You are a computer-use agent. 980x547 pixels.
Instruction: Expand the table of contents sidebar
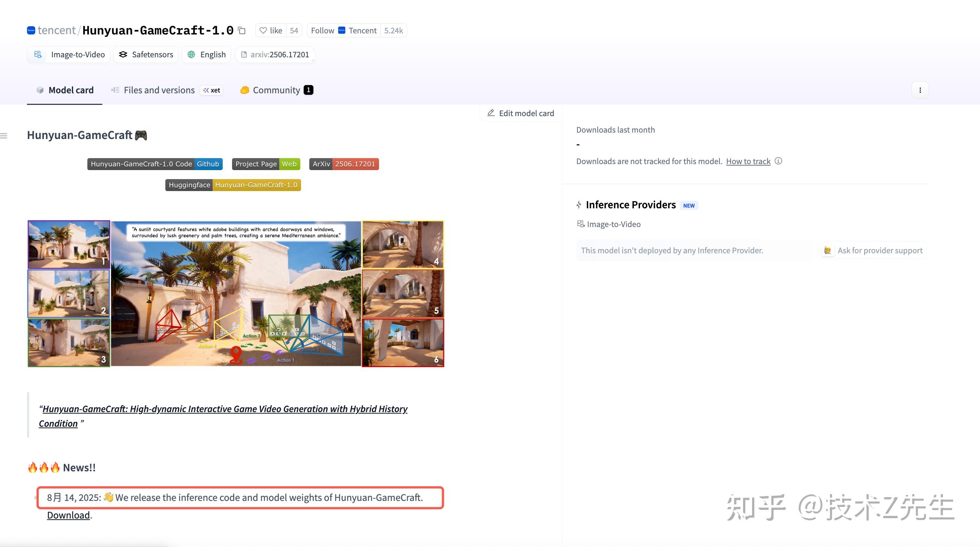(4, 135)
